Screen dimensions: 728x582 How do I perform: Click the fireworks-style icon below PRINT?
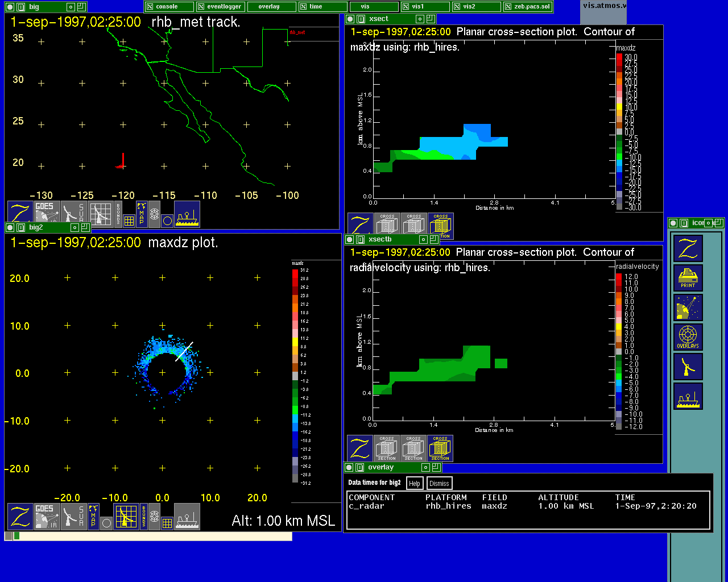click(688, 307)
